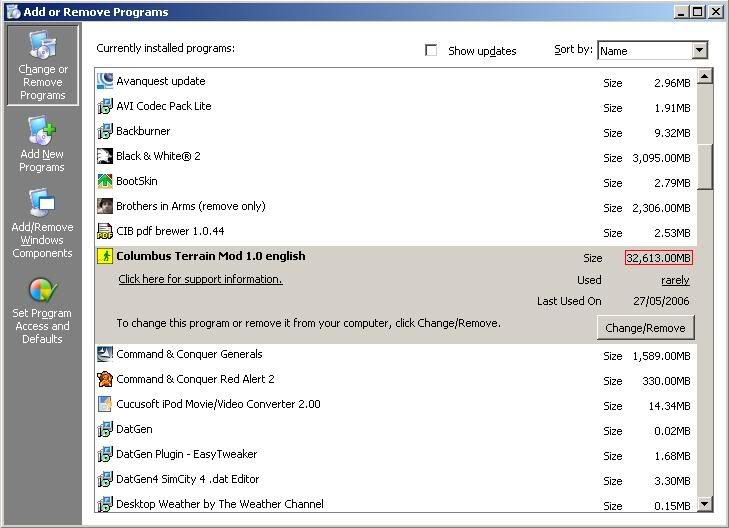Click the 330.00MB size value
The image size is (729, 528).
[x=666, y=381]
